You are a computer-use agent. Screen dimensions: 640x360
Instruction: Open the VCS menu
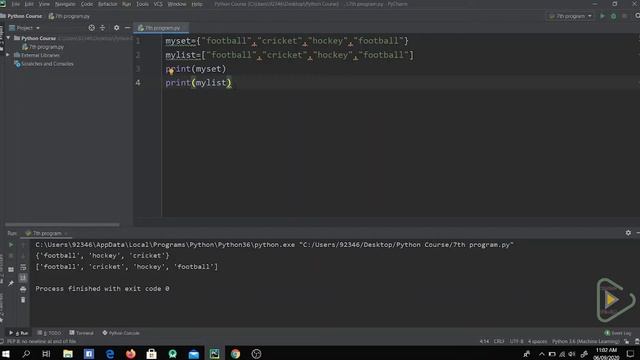(x=158, y=4)
